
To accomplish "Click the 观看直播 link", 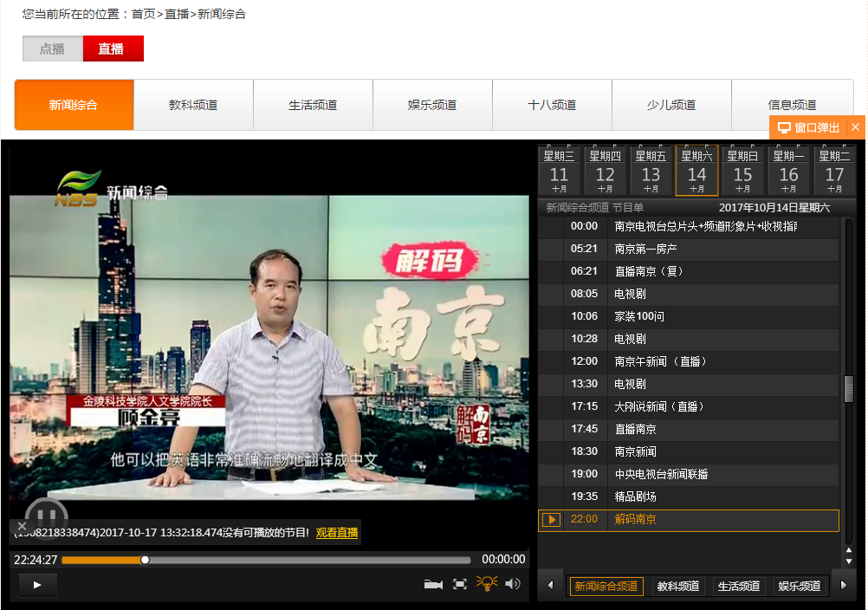I will coord(336,533).
